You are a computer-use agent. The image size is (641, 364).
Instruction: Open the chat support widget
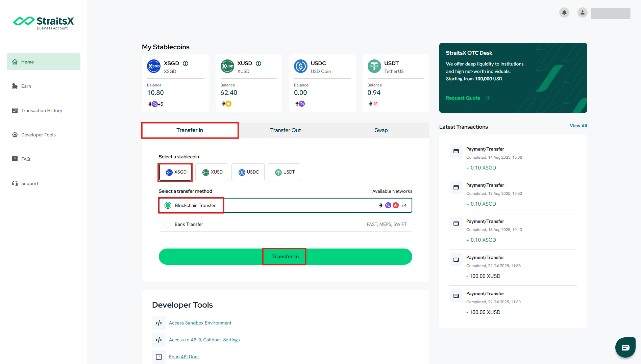(625, 347)
